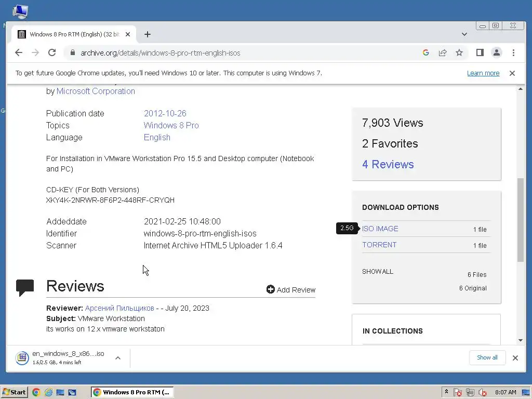Launch Internet Explorer from the taskbar
This screenshot has height=399, width=532.
48,392
